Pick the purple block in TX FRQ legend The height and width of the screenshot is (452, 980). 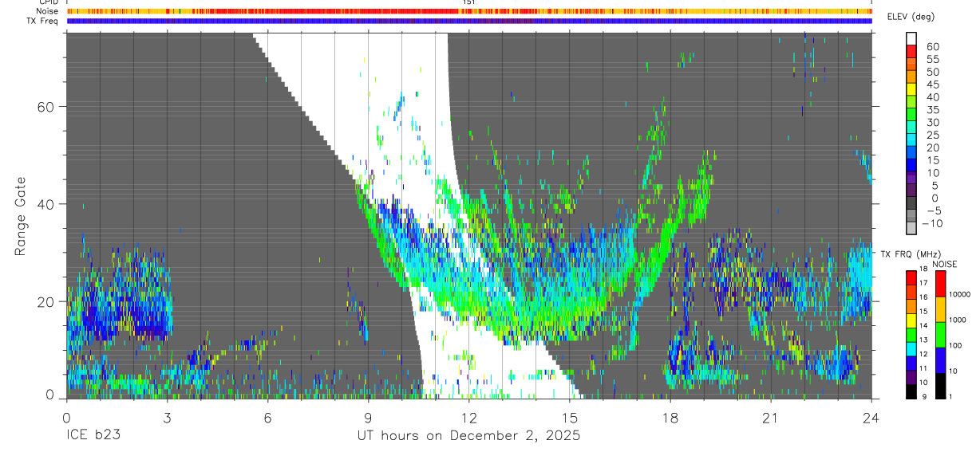(911, 378)
